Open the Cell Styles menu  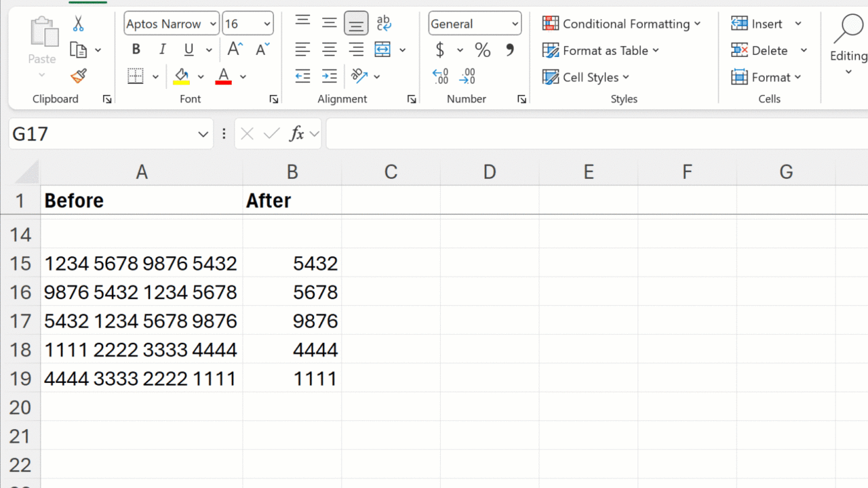(586, 77)
